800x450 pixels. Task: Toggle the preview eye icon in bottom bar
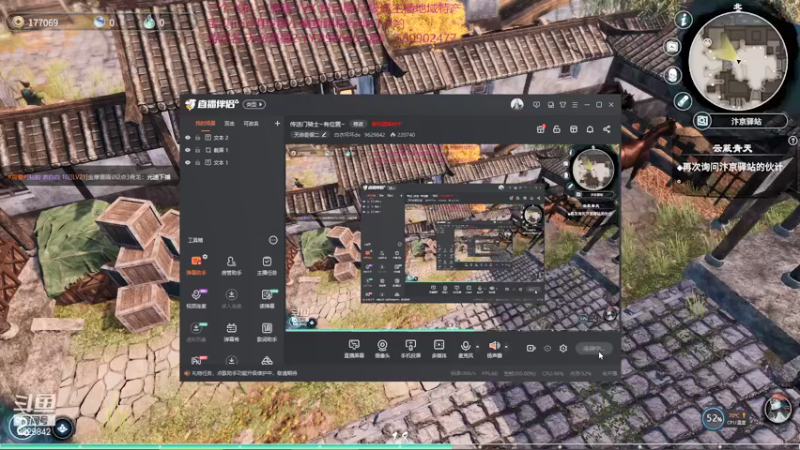[x=547, y=348]
